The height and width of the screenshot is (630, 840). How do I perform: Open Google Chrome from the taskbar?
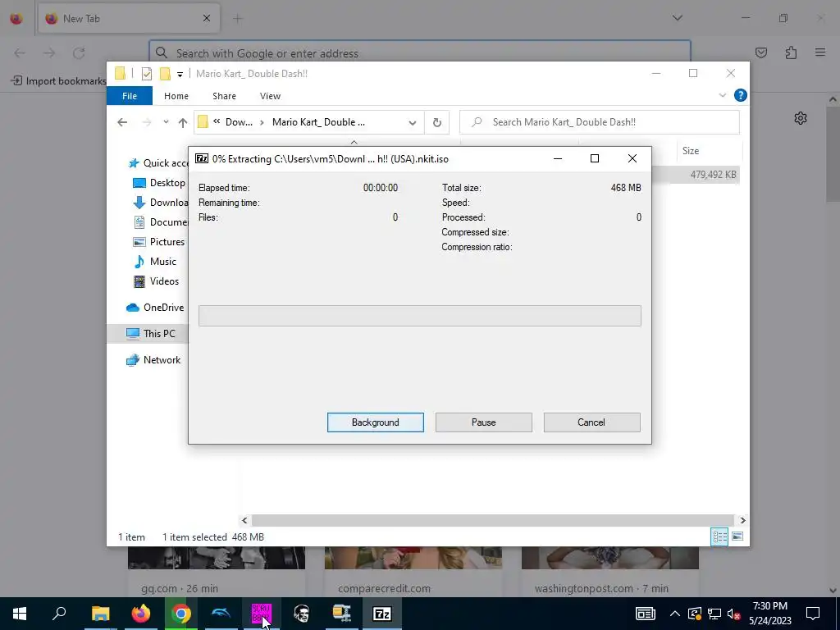click(x=181, y=614)
